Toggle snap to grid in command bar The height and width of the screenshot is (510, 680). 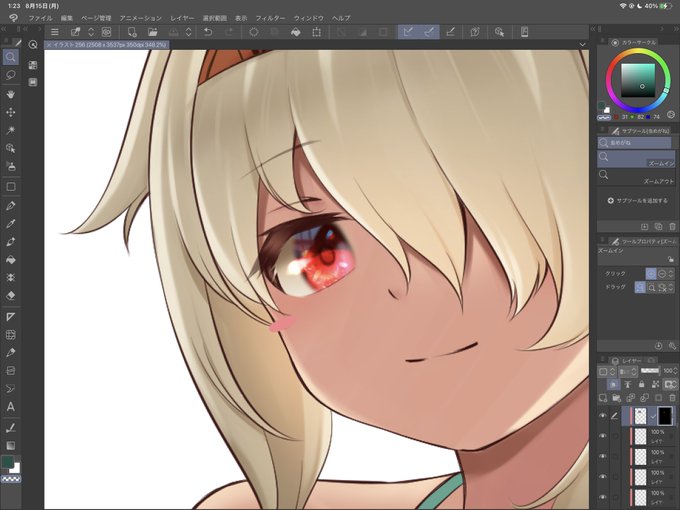coord(450,32)
